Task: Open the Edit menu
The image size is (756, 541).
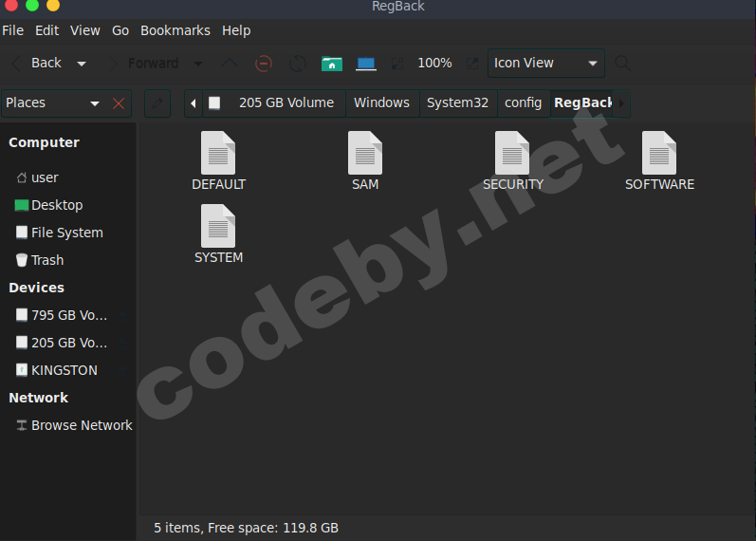Action: click(x=46, y=30)
